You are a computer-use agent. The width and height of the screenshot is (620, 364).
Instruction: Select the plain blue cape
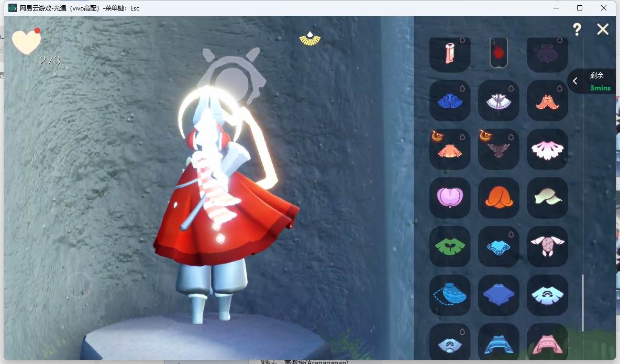tap(499, 295)
